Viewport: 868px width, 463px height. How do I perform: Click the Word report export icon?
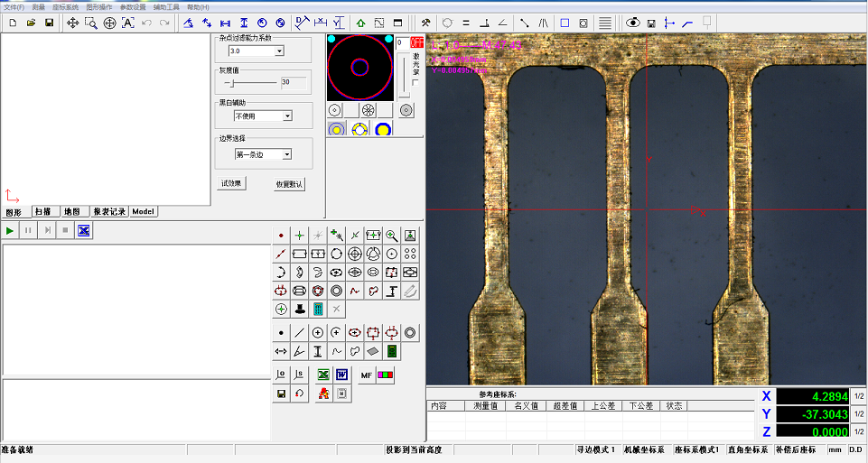(342, 375)
